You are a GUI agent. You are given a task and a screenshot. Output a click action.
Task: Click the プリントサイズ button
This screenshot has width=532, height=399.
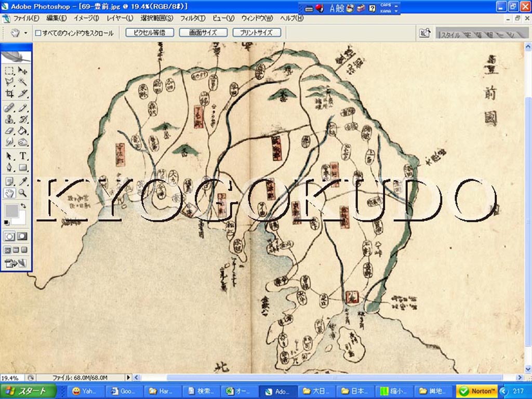(x=257, y=33)
